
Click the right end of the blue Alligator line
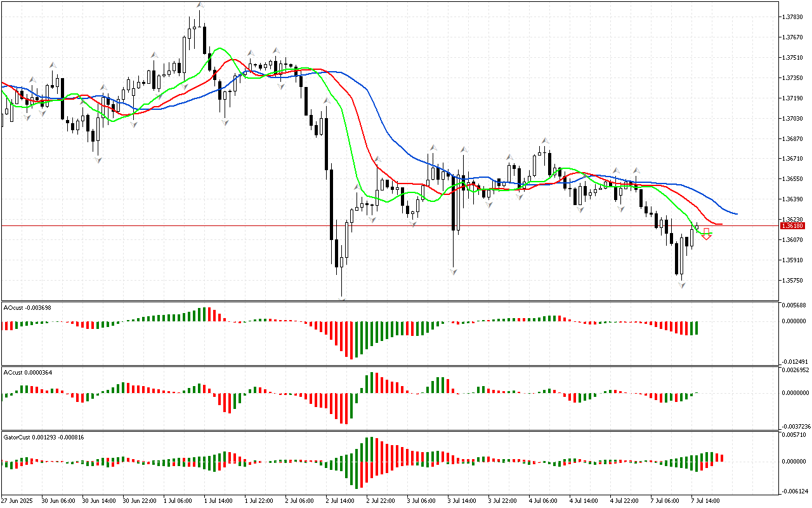[735, 213]
